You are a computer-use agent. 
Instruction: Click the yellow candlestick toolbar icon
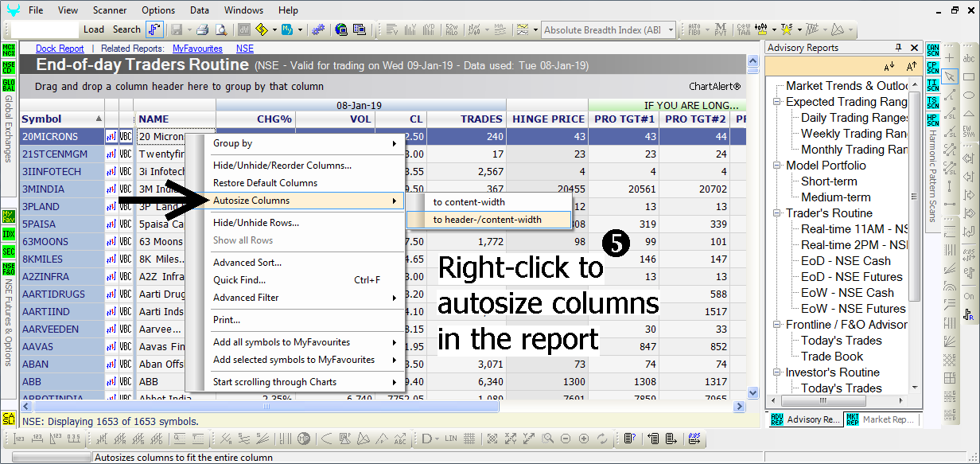[761, 29]
